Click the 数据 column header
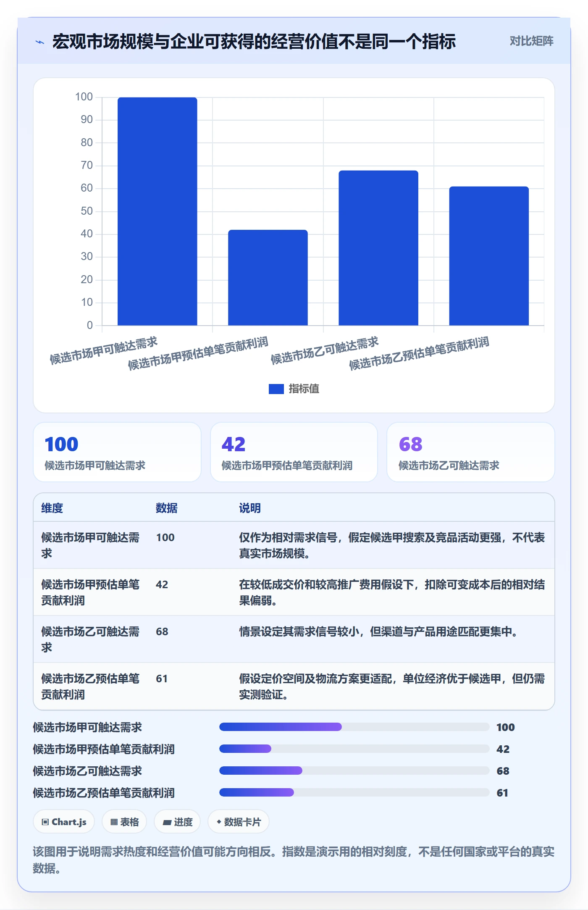This screenshot has width=588, height=910. click(x=166, y=508)
